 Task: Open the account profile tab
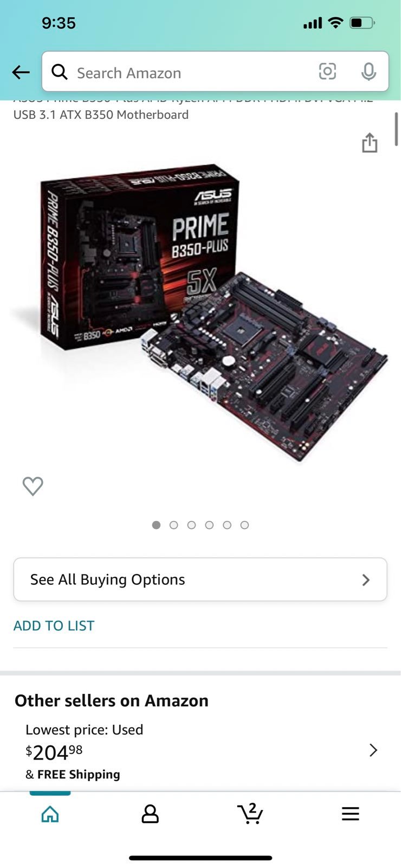pos(150,814)
